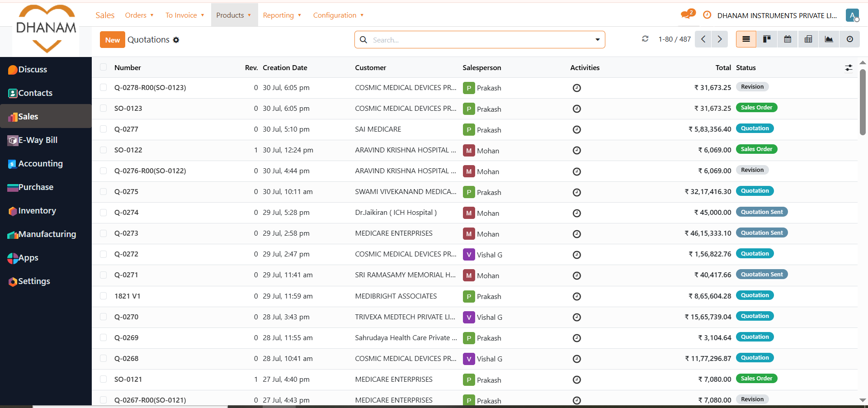Screen dimensions: 868x408
Task: Switch to graph view
Action: click(x=829, y=39)
